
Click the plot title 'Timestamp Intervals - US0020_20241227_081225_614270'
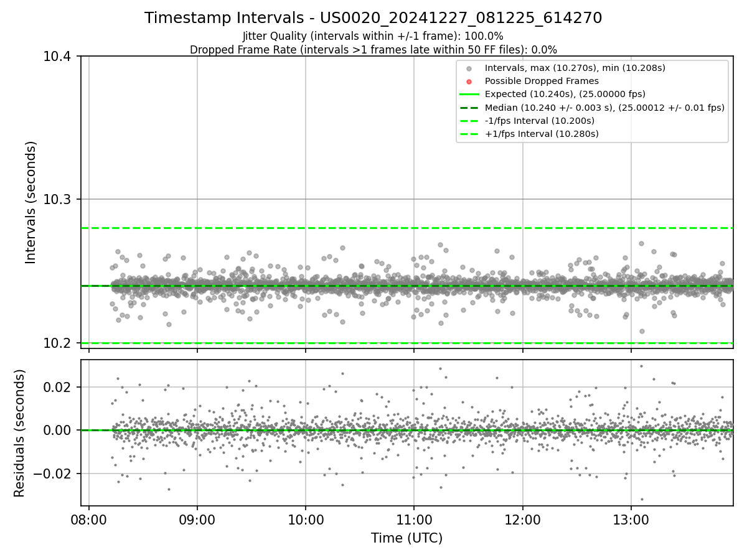pos(374,18)
